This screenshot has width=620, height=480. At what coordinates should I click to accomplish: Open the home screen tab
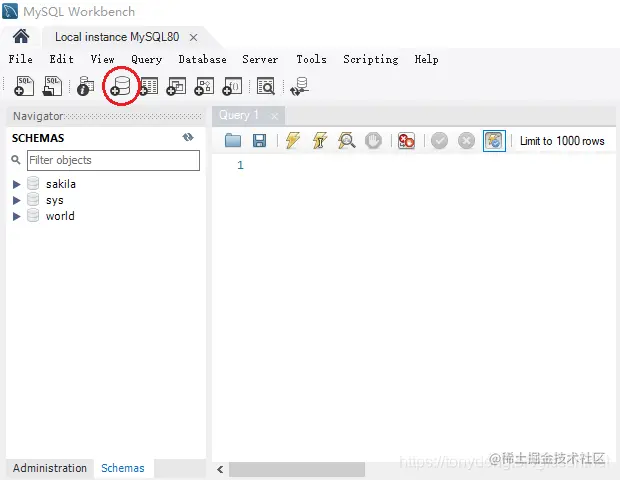pos(21,37)
